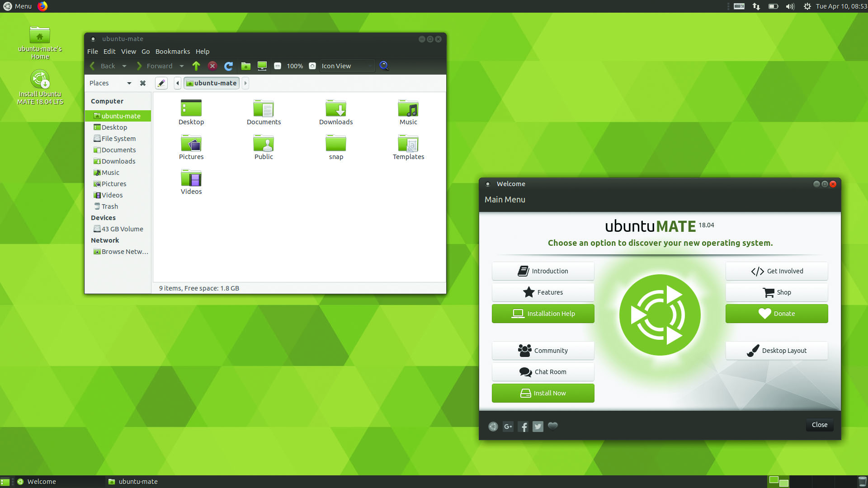Open the main Menu in top panel
Viewport: 868px width, 488px height.
coord(18,6)
